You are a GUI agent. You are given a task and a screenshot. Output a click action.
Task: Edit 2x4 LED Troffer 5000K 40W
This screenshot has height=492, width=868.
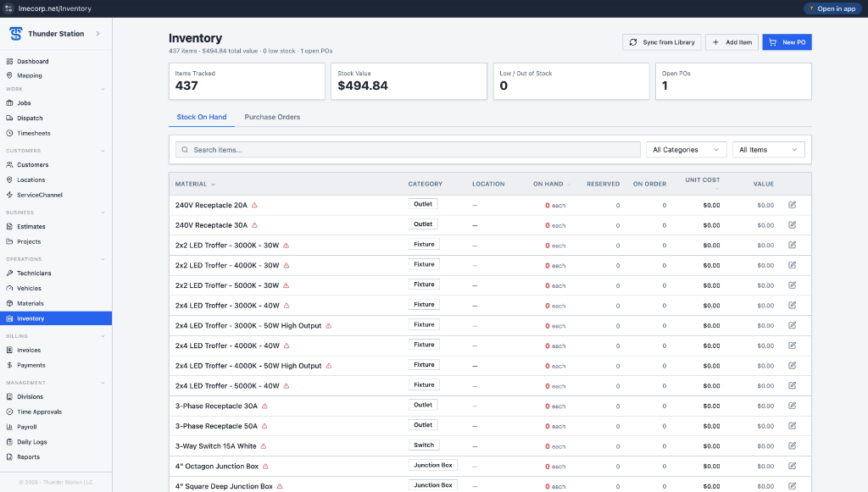tap(793, 386)
